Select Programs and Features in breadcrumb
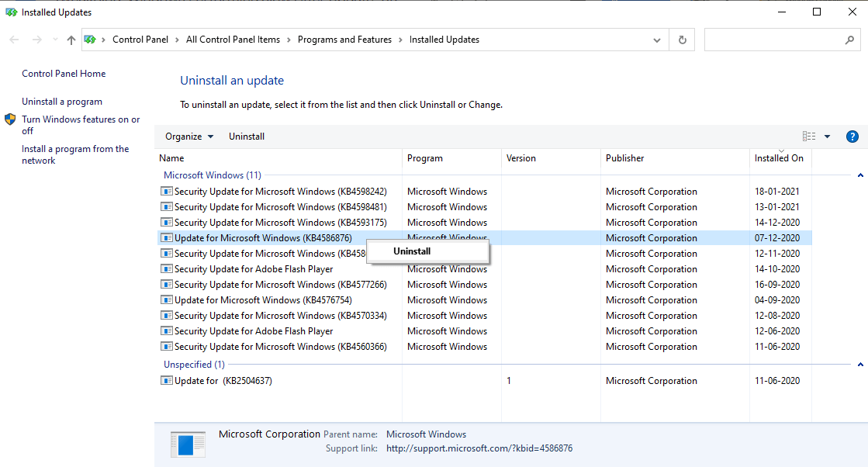This screenshot has height=467, width=868. click(344, 40)
